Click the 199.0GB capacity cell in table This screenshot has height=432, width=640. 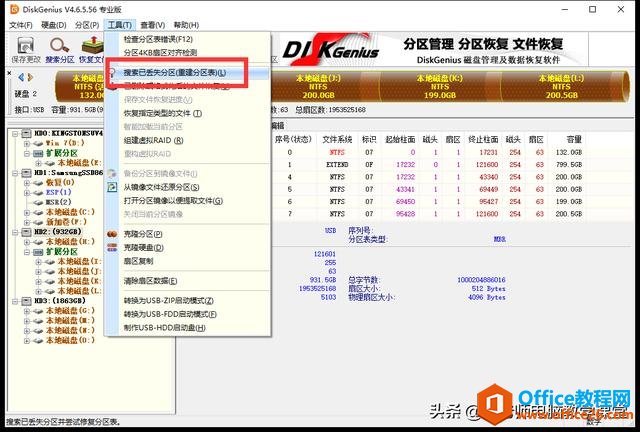click(569, 202)
